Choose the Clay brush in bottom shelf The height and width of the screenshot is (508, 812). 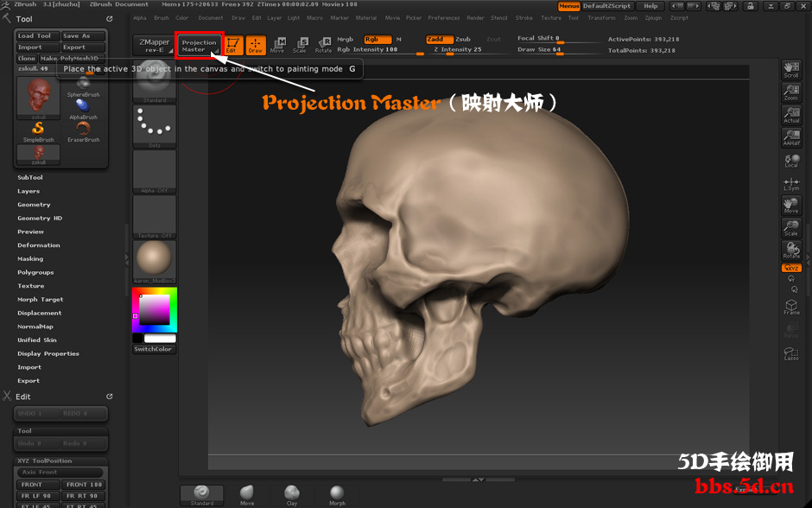point(292,495)
